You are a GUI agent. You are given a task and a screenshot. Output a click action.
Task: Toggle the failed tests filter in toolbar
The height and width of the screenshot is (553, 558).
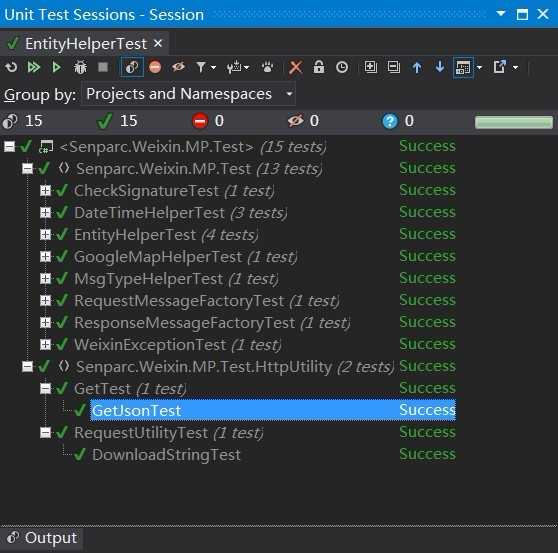tap(155, 67)
